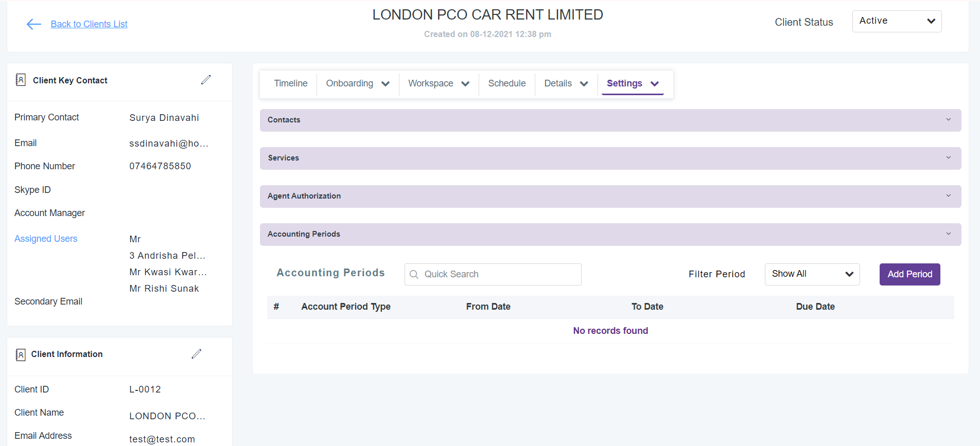Click assigned user 3 Andrisha Pel...

click(x=167, y=256)
